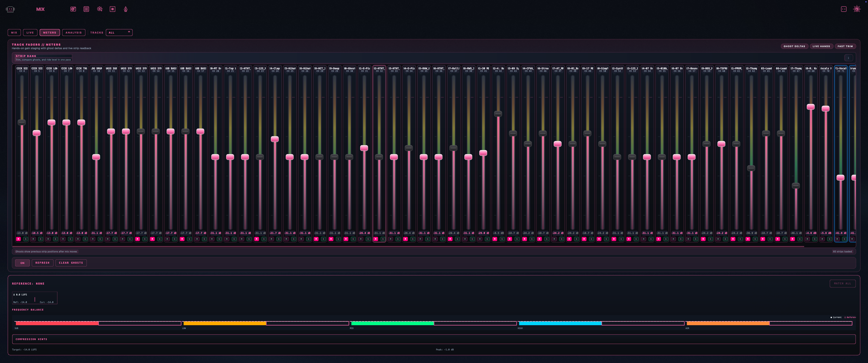Click the CH 5 fader handle
Image resolution: width=868 pixels, height=363 pixels.
[x=37, y=133]
